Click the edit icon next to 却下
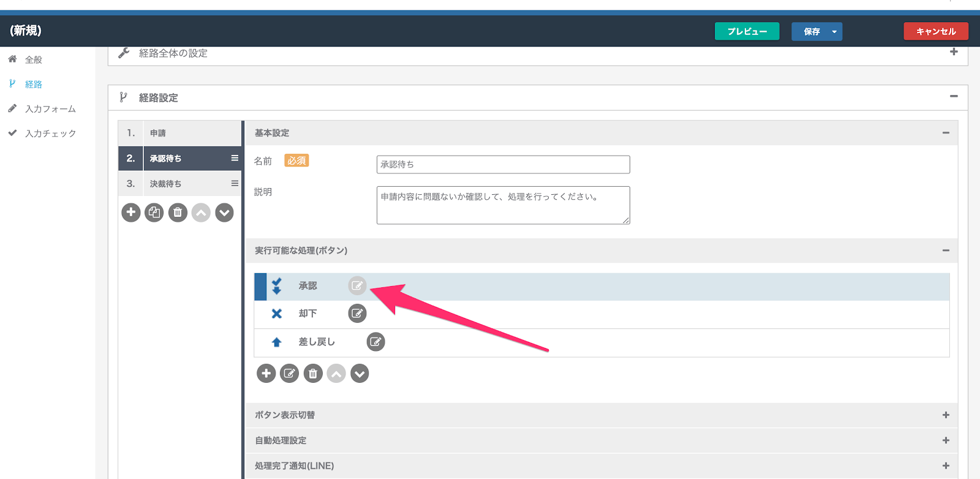This screenshot has height=479, width=980. [357, 314]
